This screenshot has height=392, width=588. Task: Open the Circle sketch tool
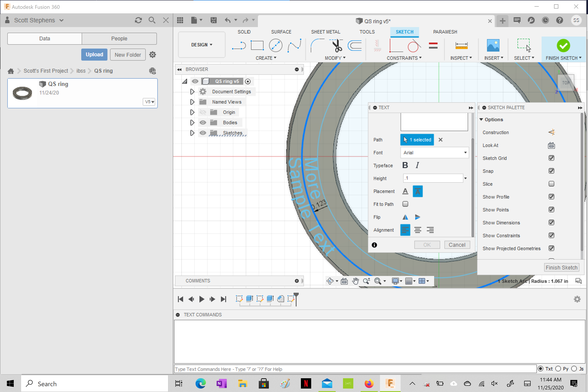click(275, 45)
